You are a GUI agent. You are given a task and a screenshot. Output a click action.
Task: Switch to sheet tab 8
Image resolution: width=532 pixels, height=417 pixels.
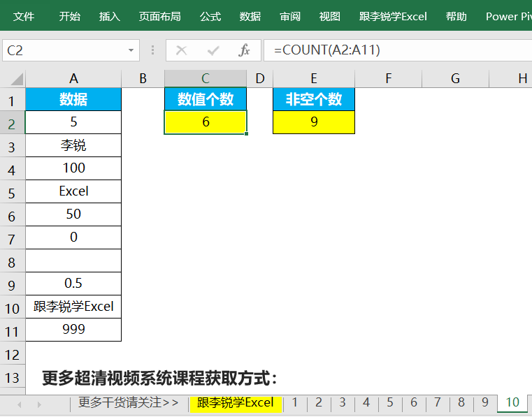(461, 403)
